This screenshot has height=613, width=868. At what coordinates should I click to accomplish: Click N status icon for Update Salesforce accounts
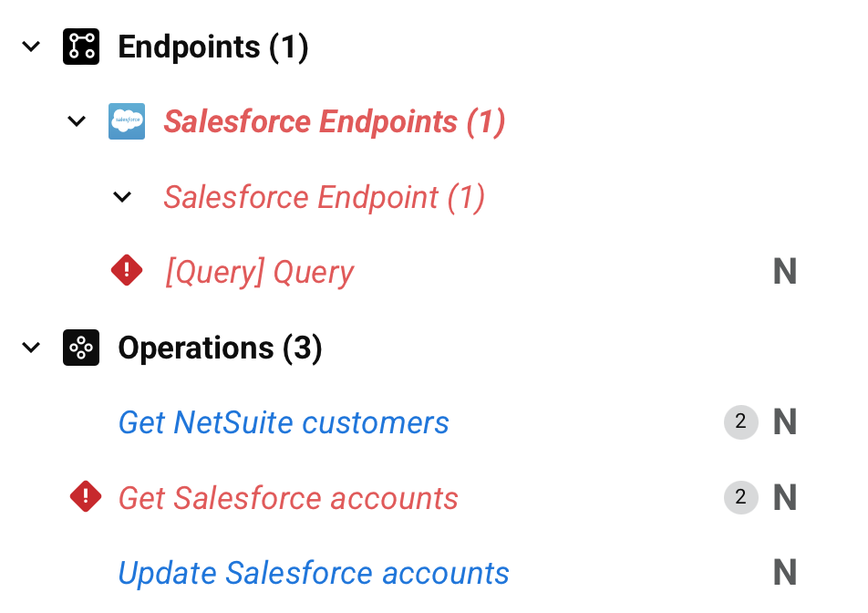click(x=784, y=573)
